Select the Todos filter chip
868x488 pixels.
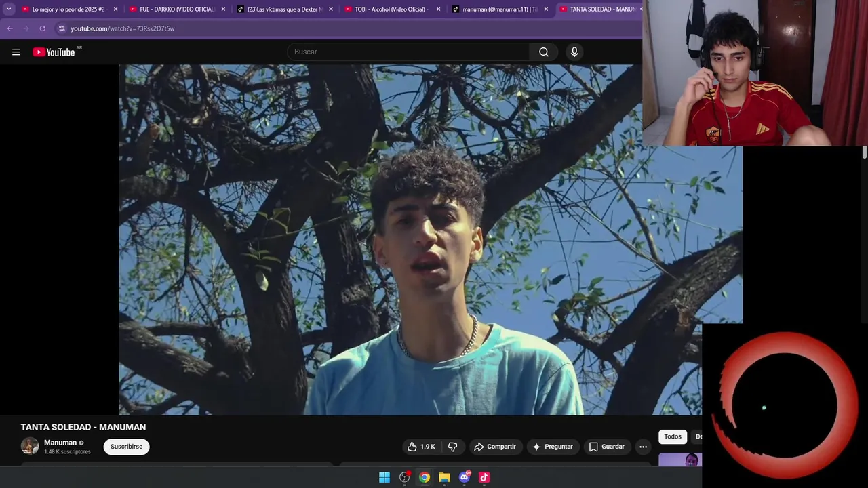click(673, 437)
